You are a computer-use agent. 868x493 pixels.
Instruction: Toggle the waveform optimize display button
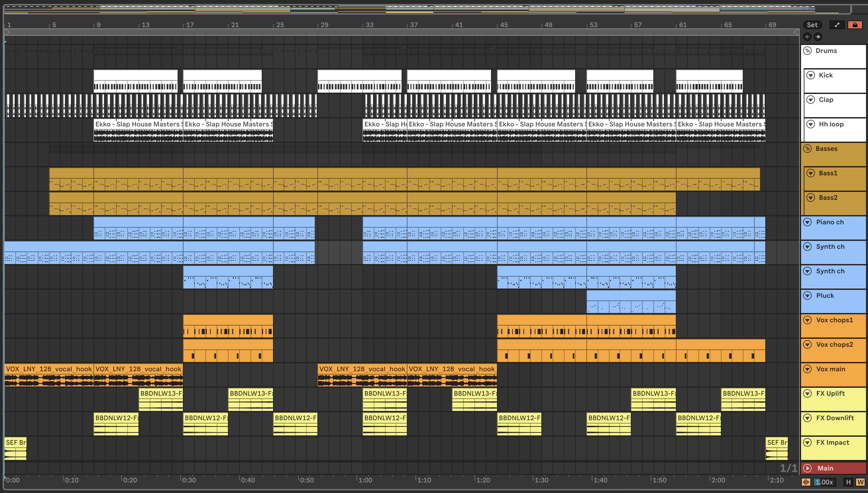point(806,482)
